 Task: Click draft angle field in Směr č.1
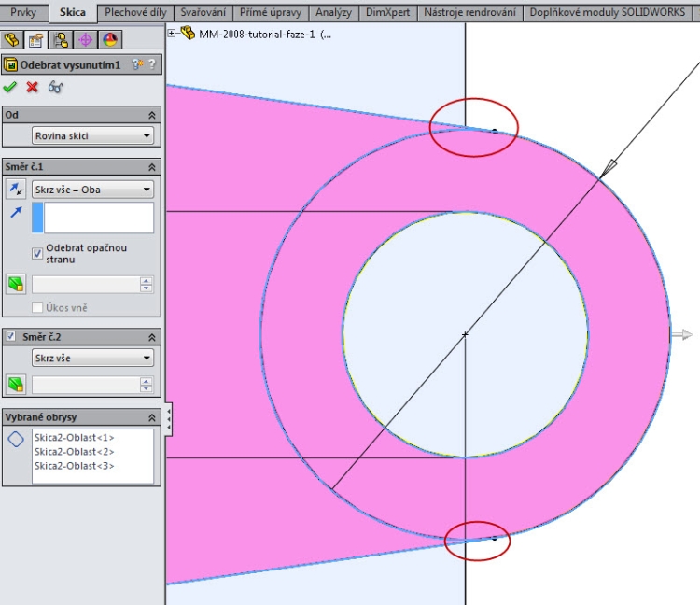coord(86,285)
